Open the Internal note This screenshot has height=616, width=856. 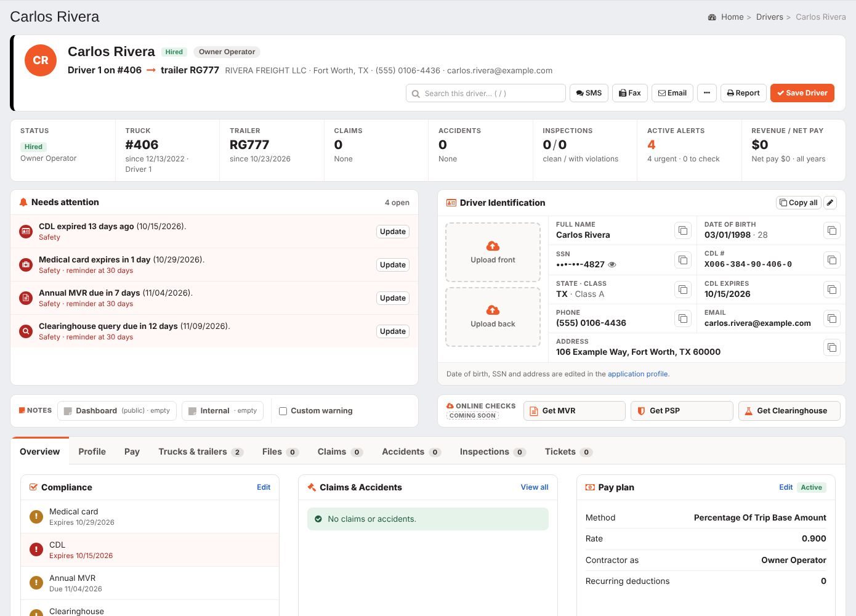click(223, 411)
